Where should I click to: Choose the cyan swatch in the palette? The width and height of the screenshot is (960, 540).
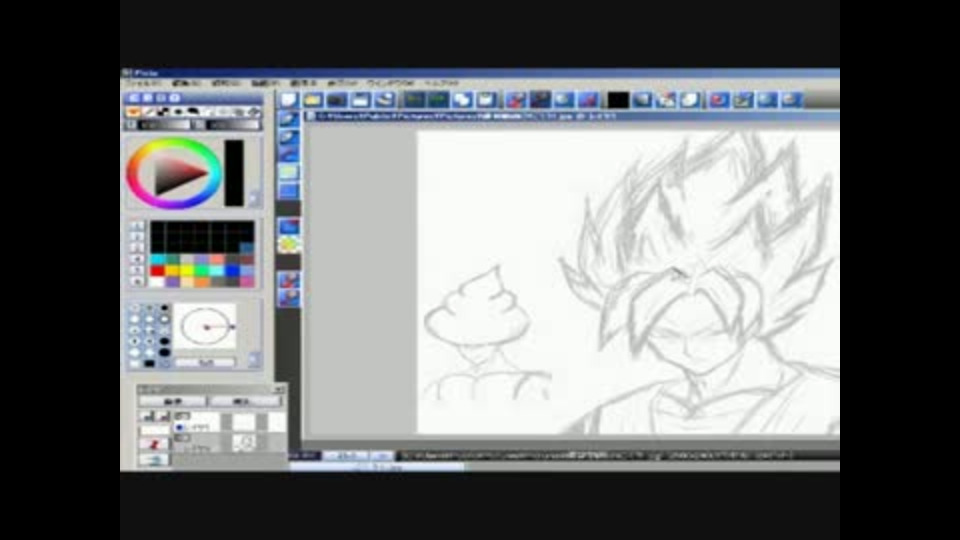click(157, 260)
